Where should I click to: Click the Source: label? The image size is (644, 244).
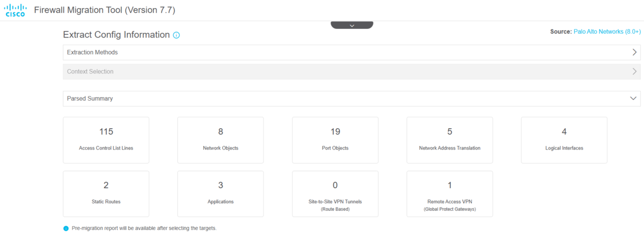pyautogui.click(x=561, y=32)
